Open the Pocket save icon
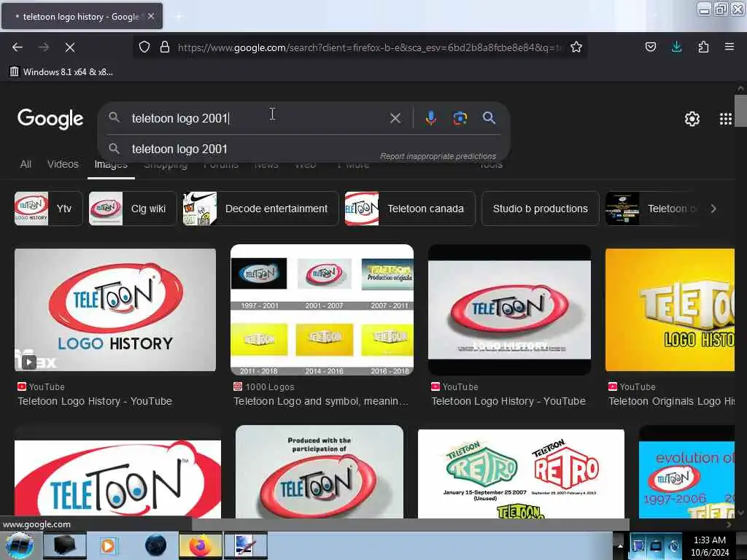 pyautogui.click(x=650, y=47)
